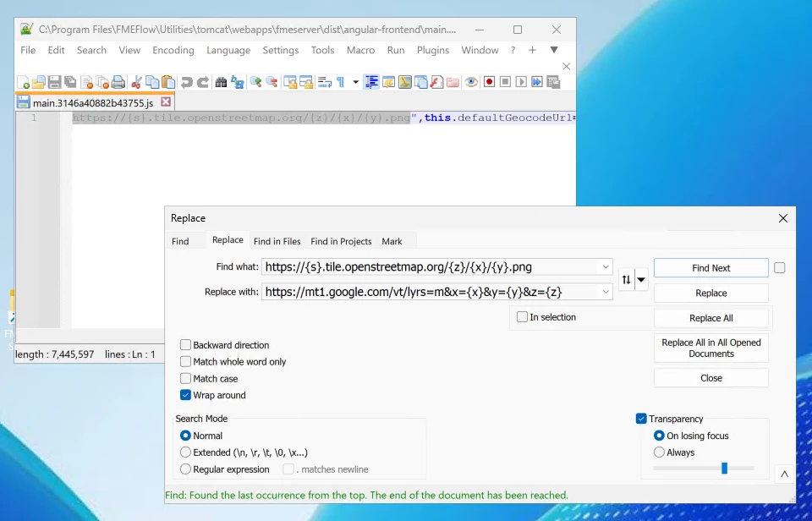Open the Language menu
The width and height of the screenshot is (812, 521).
coord(228,50)
